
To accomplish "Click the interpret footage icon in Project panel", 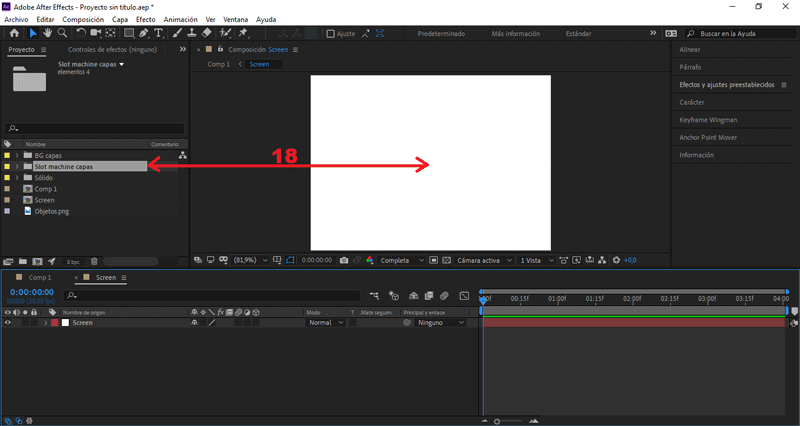I will (8, 262).
